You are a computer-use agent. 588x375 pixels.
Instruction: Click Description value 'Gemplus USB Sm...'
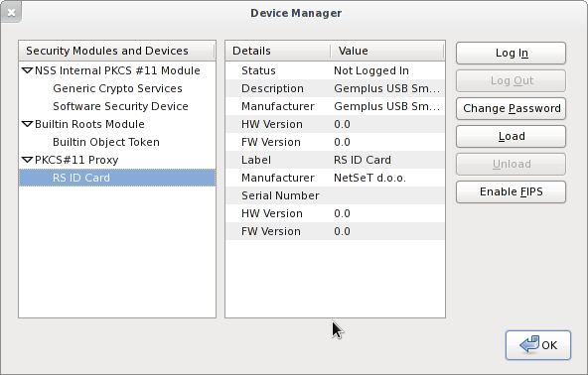tap(386, 88)
